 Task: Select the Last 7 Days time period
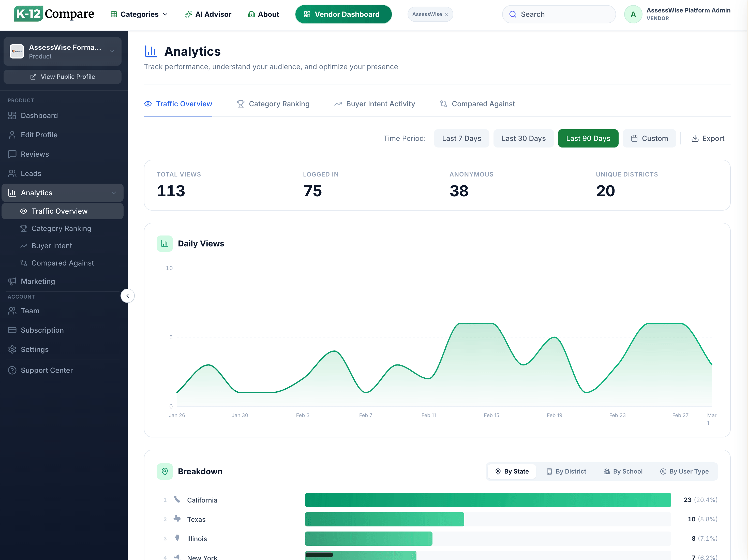click(461, 138)
